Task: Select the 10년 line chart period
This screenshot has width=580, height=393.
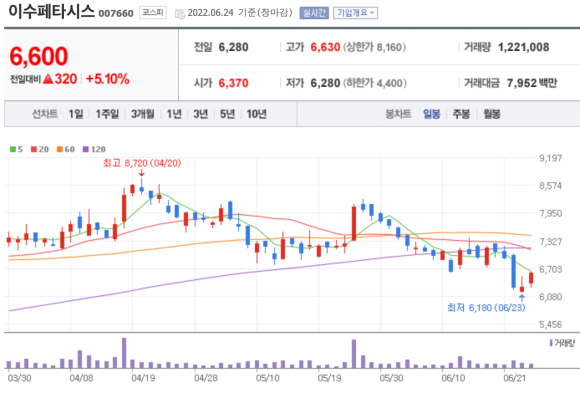Action: pyautogui.click(x=257, y=114)
